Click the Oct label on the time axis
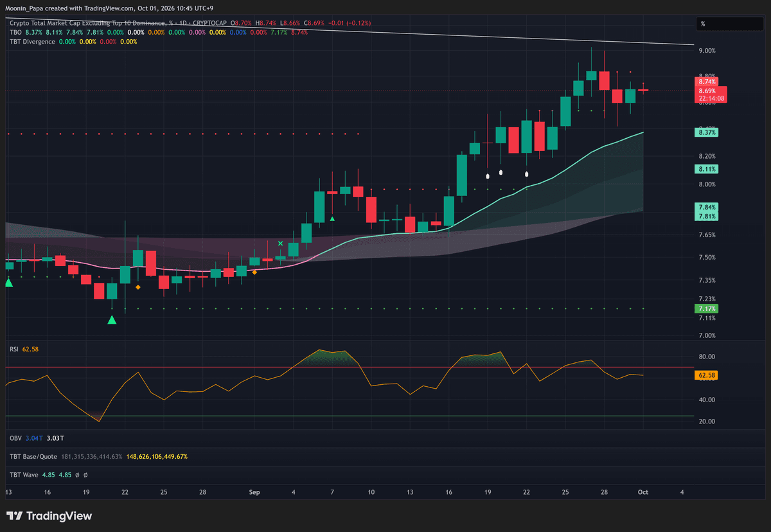This screenshot has height=532, width=771. pyautogui.click(x=642, y=492)
